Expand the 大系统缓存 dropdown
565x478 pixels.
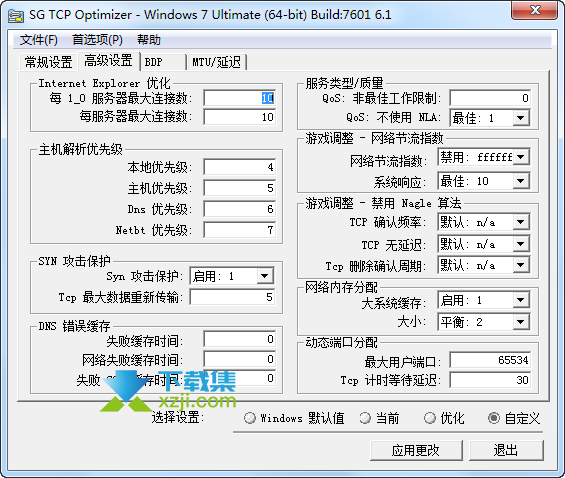click(521, 300)
